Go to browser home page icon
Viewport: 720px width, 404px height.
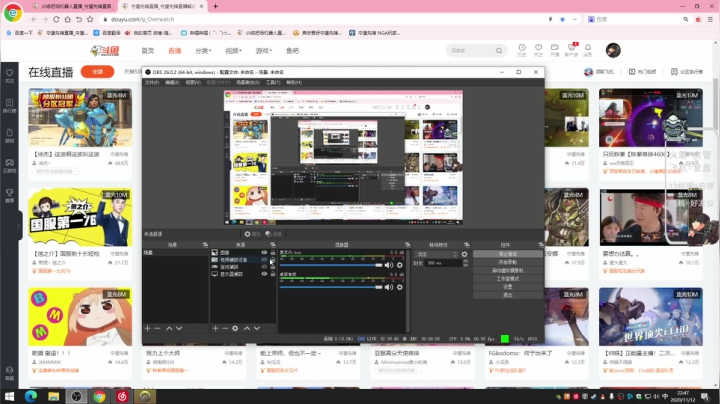click(68, 19)
